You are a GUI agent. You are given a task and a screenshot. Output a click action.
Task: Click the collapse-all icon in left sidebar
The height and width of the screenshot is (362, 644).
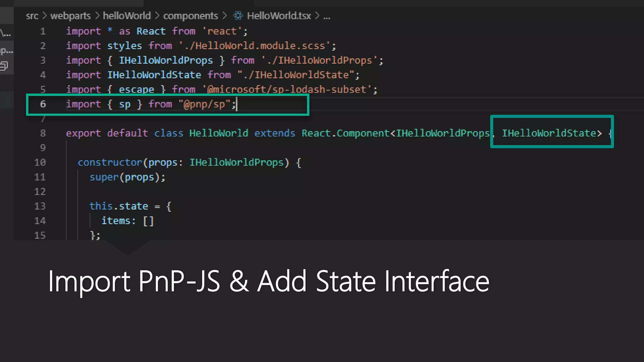point(4,66)
